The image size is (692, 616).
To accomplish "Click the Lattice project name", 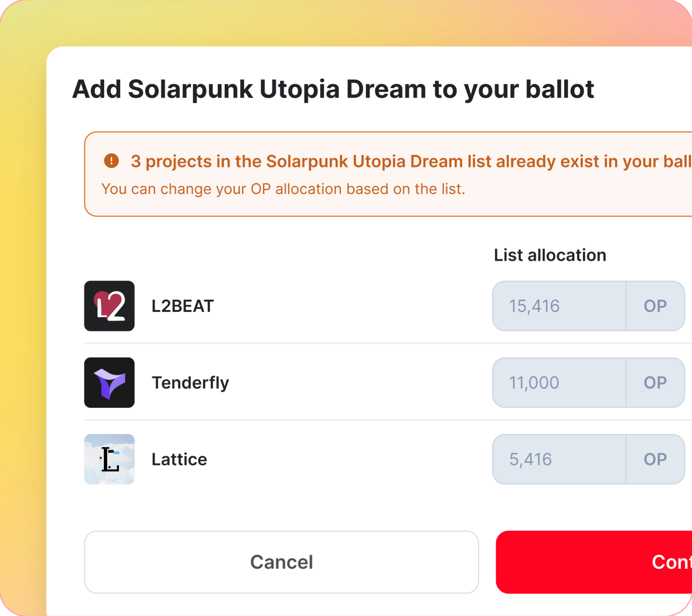I will (x=179, y=459).
